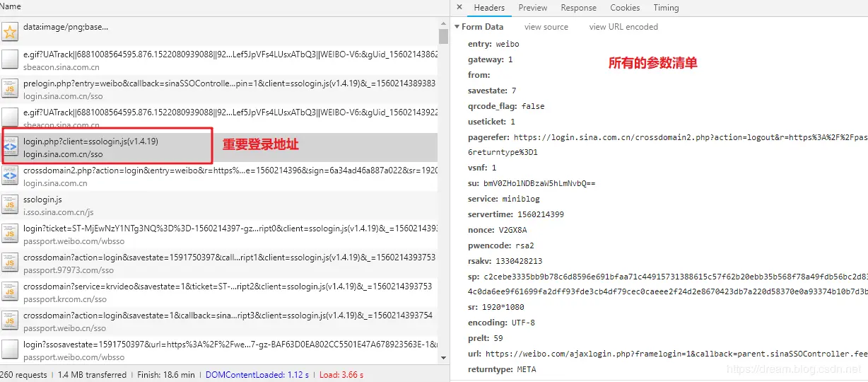Click the document icon of crossdomain2.php request
Image resolution: width=868 pixels, height=382 pixels.
pyautogui.click(x=10, y=177)
